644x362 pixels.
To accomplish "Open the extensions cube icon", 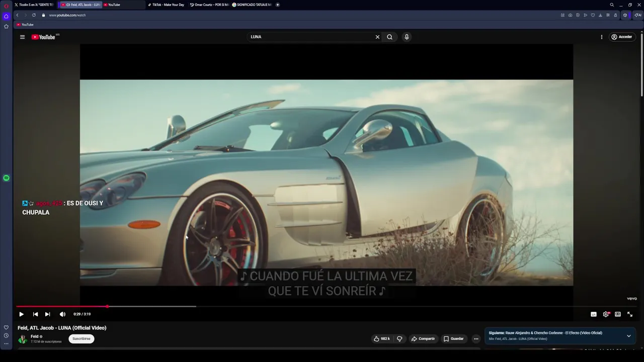I will (625, 15).
